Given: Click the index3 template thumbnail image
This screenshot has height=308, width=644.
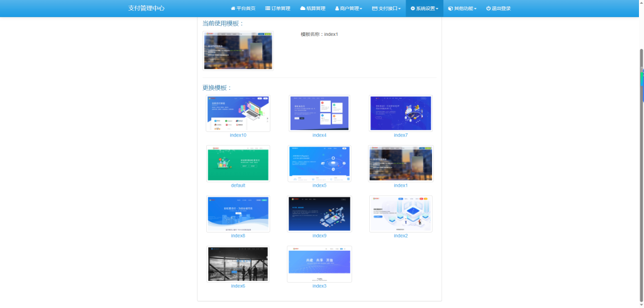Looking at the screenshot, I should [x=319, y=264].
